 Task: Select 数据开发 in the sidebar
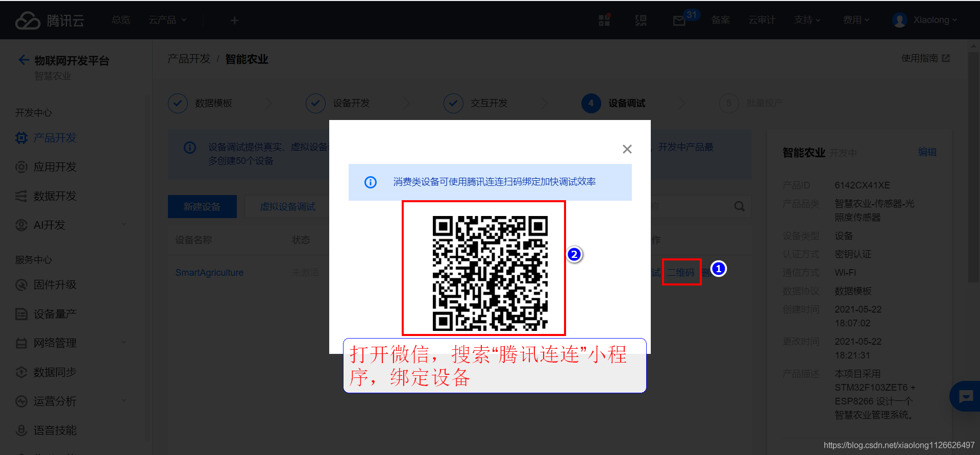(55, 196)
